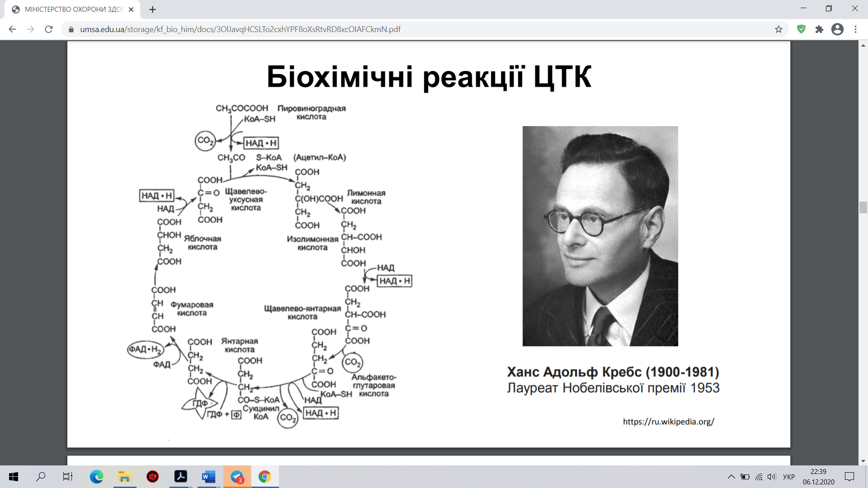This screenshot has height=488, width=868.
Task: Close the МІНІСТЕРСТВО ОХОРОНИ tab
Action: tap(131, 9)
